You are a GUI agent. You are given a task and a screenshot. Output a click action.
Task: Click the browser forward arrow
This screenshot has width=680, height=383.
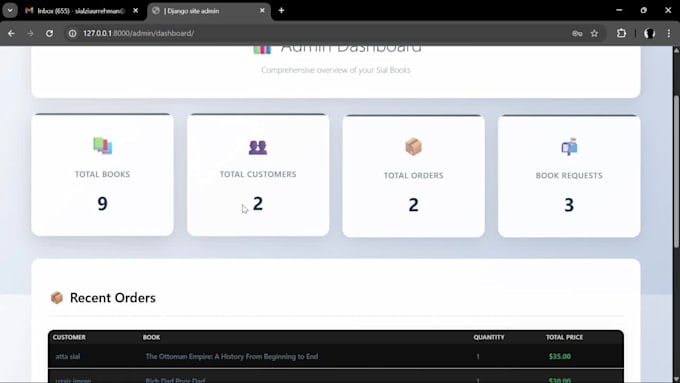tap(30, 33)
